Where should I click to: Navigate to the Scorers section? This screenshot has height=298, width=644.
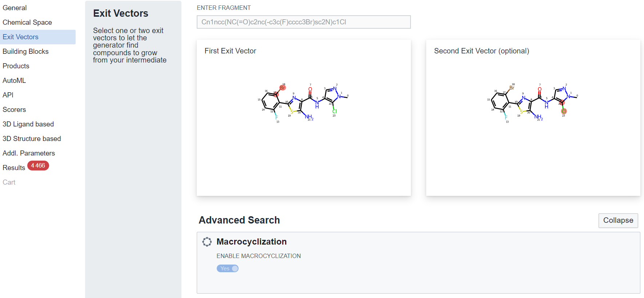14,109
